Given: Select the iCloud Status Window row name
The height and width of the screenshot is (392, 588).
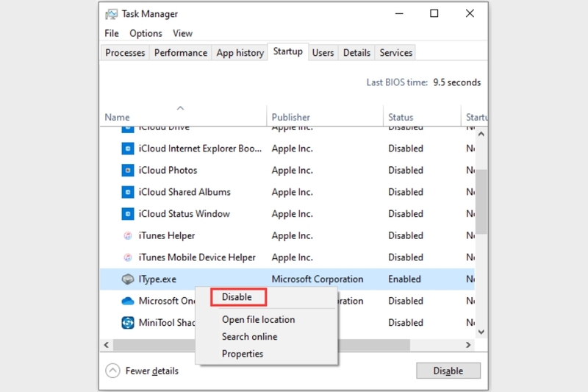Looking at the screenshot, I should coord(184,214).
